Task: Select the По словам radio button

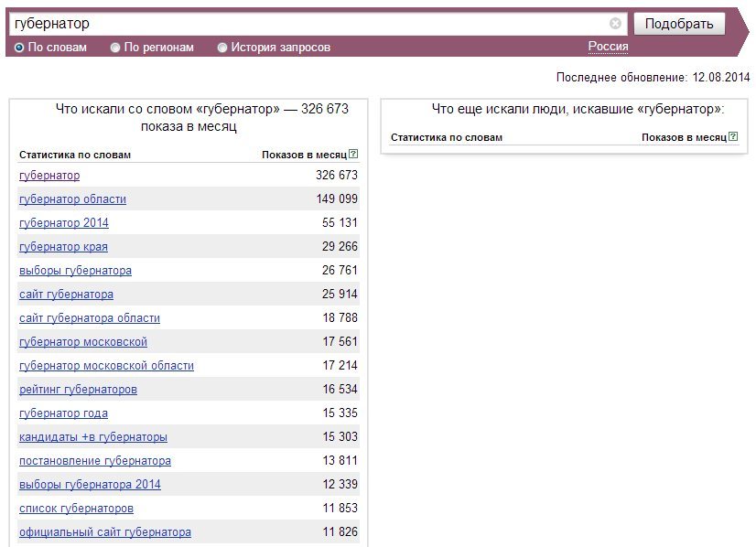Action: [19, 48]
